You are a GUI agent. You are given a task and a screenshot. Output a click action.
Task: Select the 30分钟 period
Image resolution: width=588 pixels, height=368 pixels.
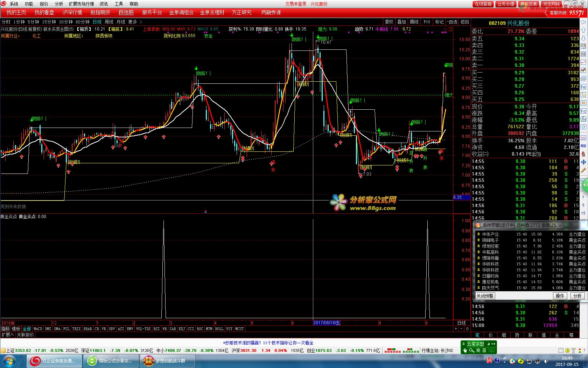coord(66,22)
